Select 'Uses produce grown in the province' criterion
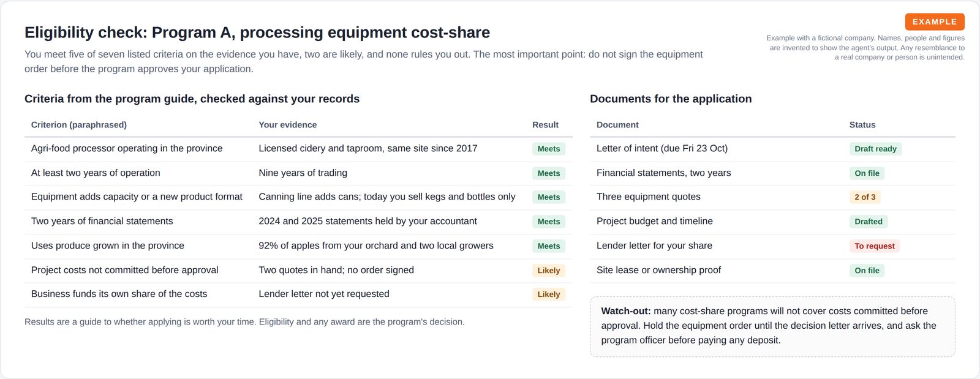Image resolution: width=980 pixels, height=379 pixels. coord(108,246)
